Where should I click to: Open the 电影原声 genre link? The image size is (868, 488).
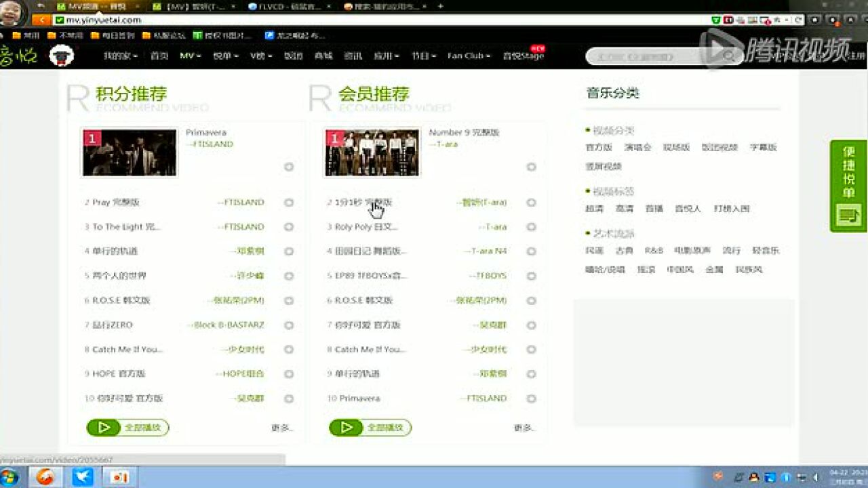click(x=692, y=250)
